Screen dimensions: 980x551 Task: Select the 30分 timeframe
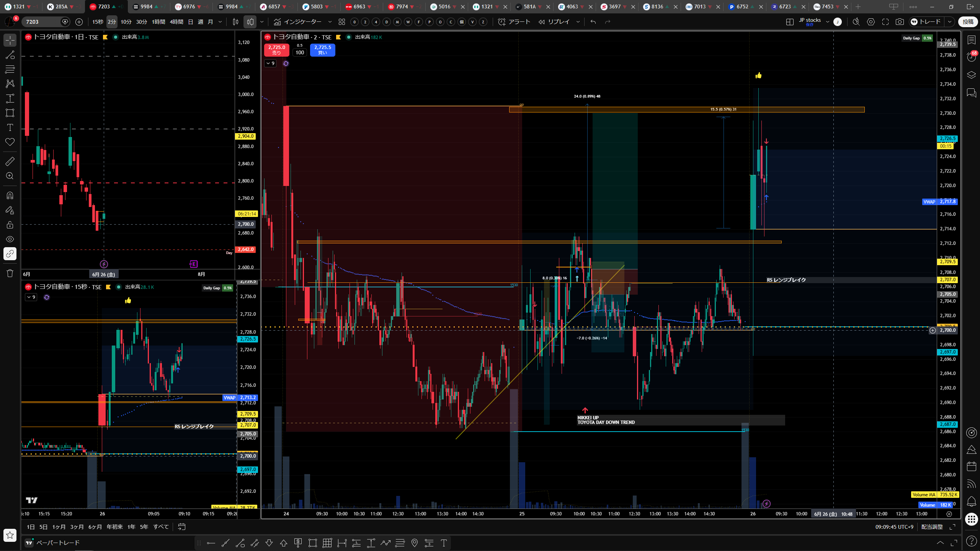pos(141,22)
